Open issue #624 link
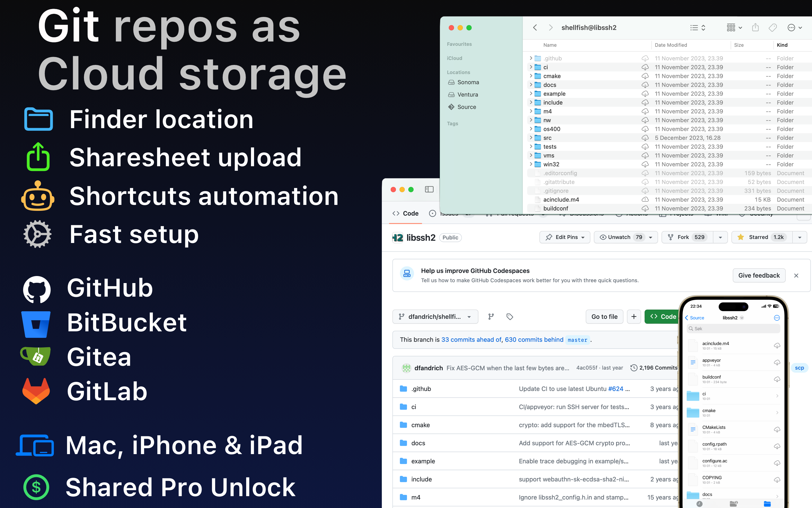 (616, 389)
